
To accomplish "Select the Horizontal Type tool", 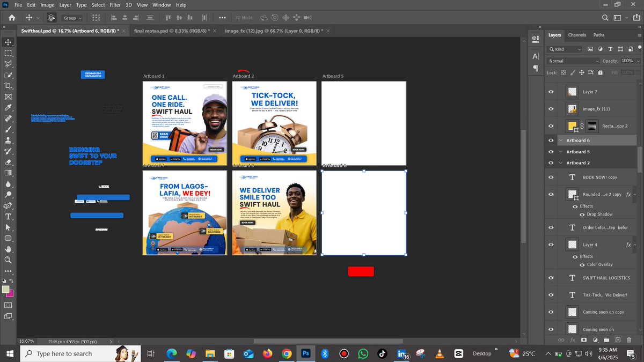I will point(8,217).
